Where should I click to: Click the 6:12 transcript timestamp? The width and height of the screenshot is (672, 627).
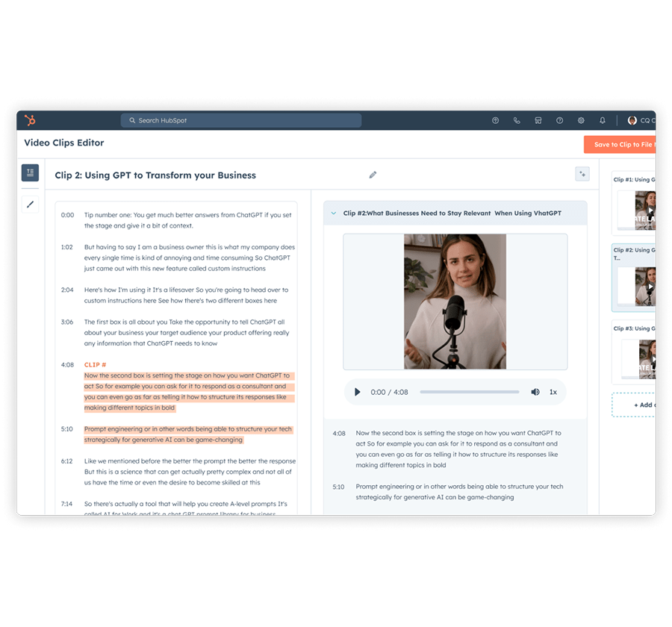point(67,461)
